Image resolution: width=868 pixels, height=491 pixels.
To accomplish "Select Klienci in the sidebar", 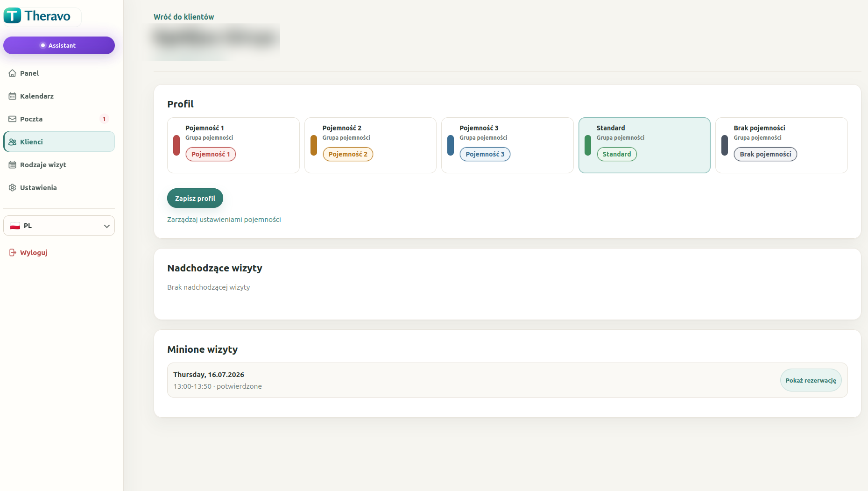I will (x=59, y=142).
